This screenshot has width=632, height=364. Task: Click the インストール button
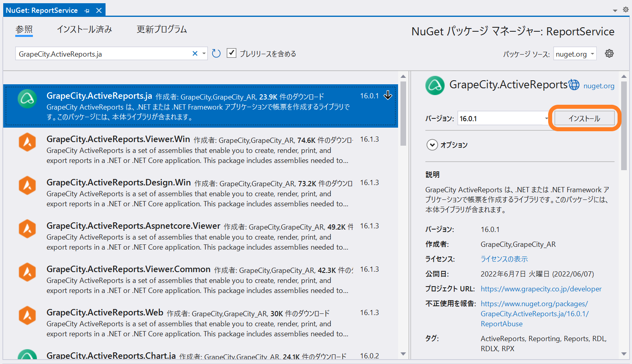(x=584, y=118)
